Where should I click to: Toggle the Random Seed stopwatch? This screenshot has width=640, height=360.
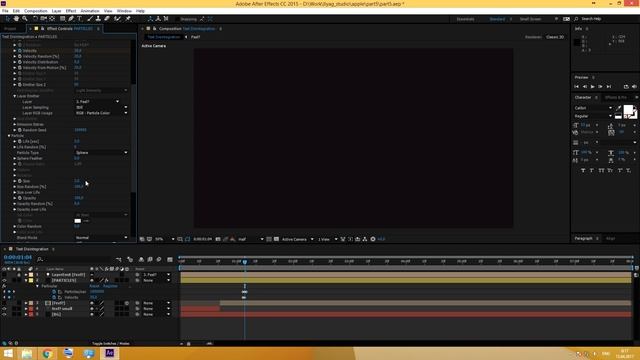[20, 130]
